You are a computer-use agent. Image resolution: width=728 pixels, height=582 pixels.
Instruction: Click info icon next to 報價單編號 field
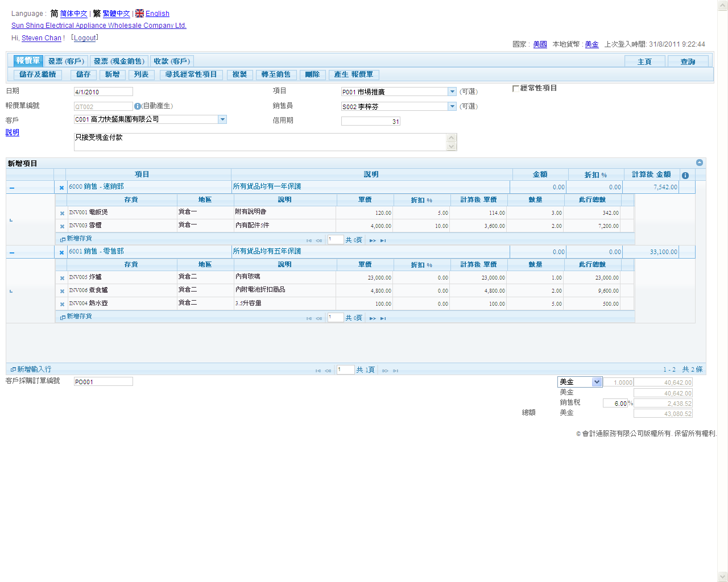coord(137,106)
